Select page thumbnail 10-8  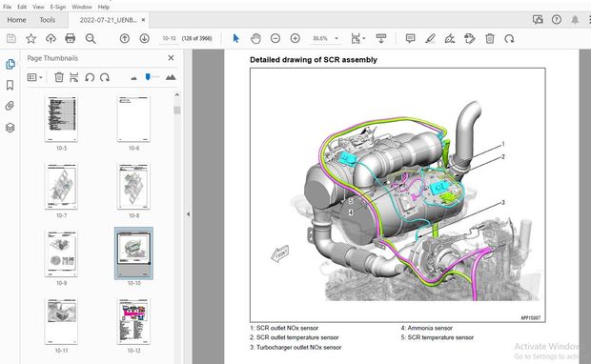133,186
